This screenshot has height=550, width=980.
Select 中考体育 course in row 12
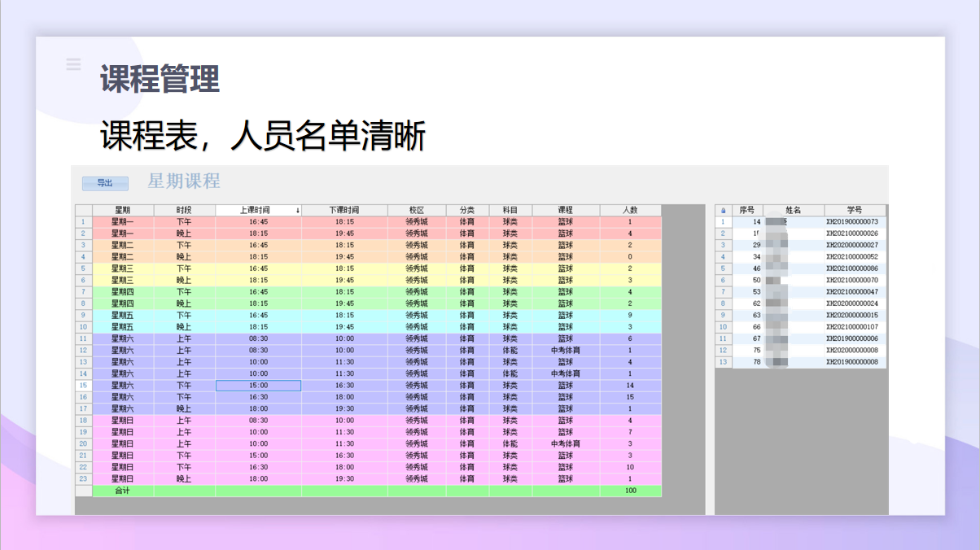566,351
